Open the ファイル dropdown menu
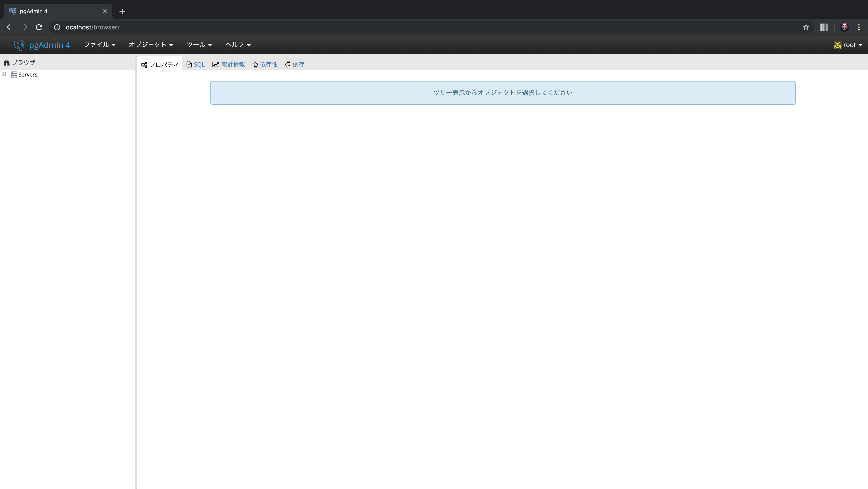This screenshot has height=489, width=868. pos(99,45)
